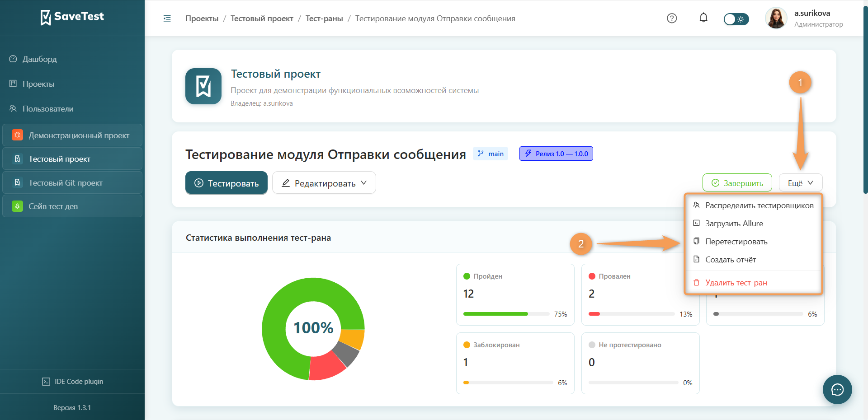Open the a.surikova user avatar
The width and height of the screenshot is (868, 420).
(x=776, y=19)
